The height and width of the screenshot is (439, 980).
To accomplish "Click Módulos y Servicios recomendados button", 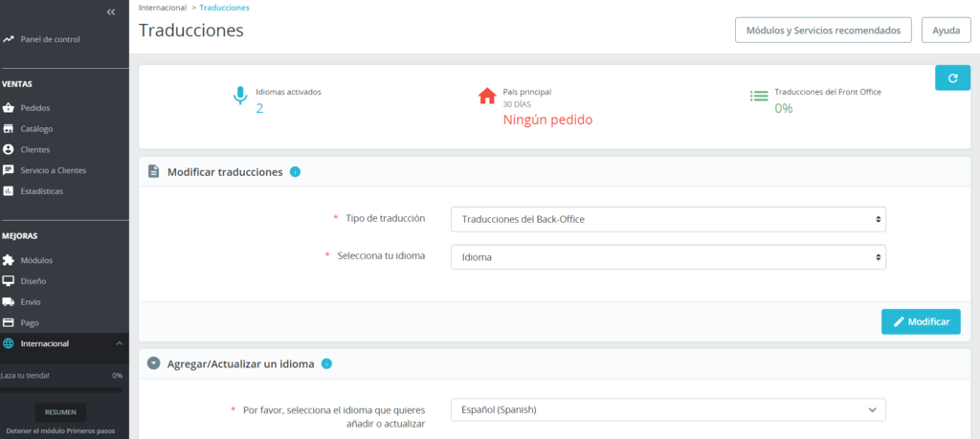I will click(823, 30).
